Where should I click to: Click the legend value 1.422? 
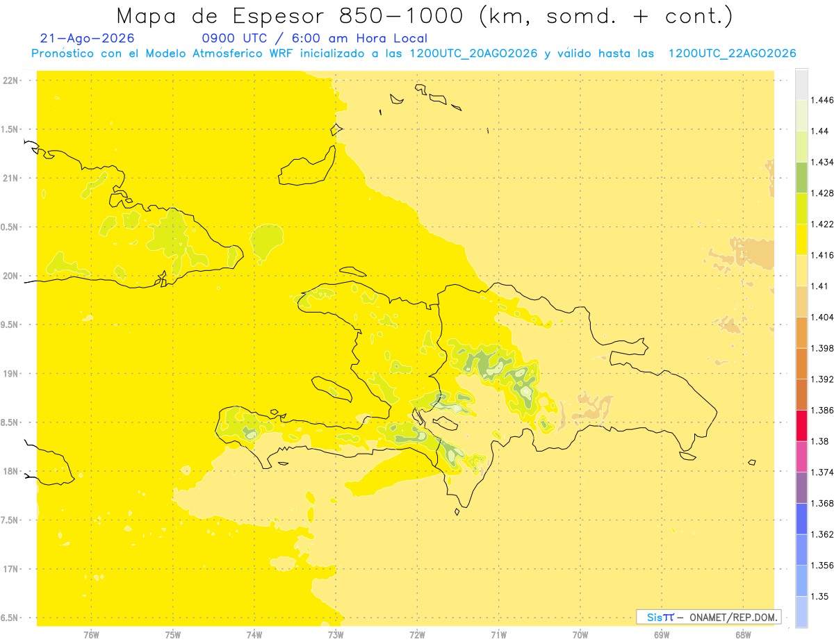(x=822, y=224)
